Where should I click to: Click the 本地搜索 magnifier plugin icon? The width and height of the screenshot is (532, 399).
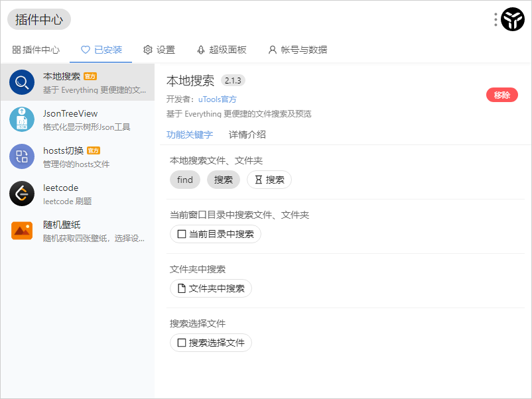coord(22,82)
